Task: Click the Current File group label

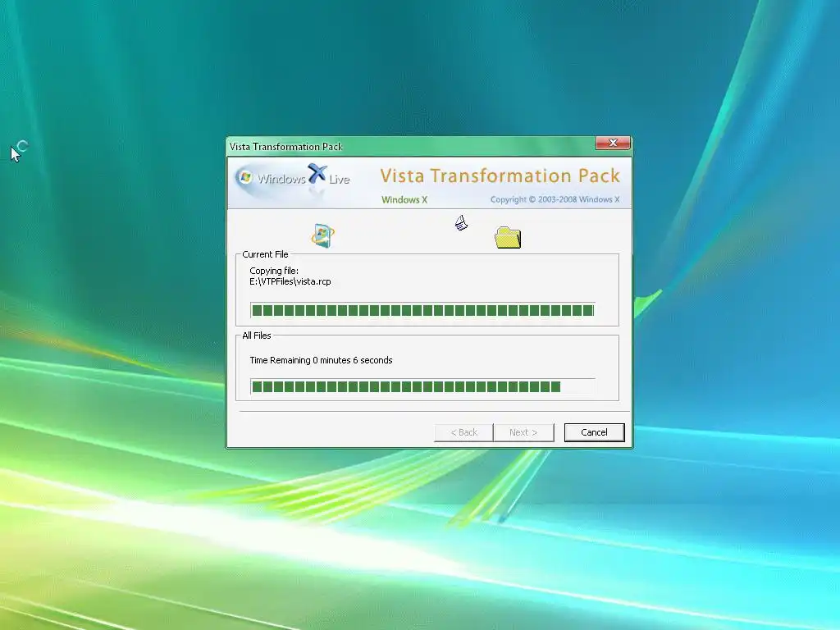Action: (x=265, y=254)
